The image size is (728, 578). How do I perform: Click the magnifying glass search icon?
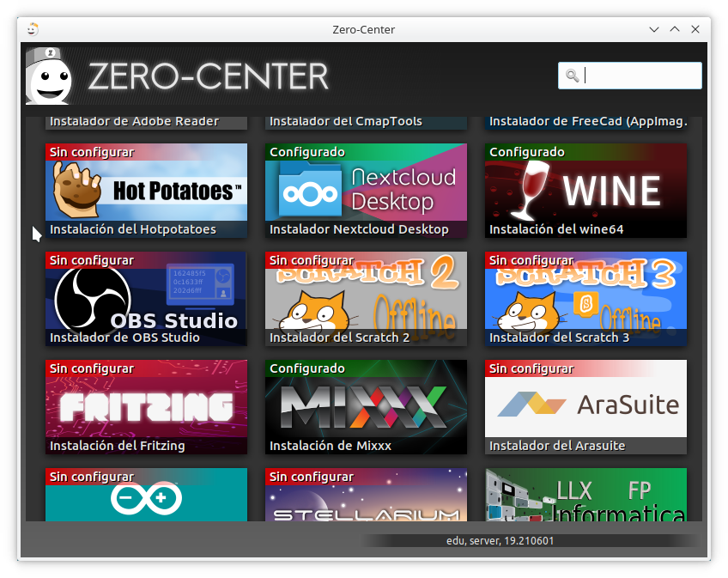coord(572,76)
